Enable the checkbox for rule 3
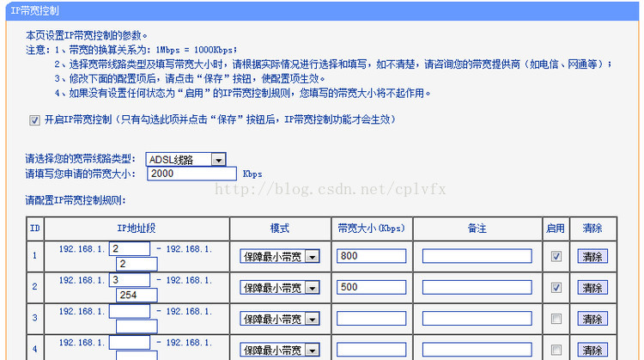Viewport: 644px width, 360px height. (556, 319)
